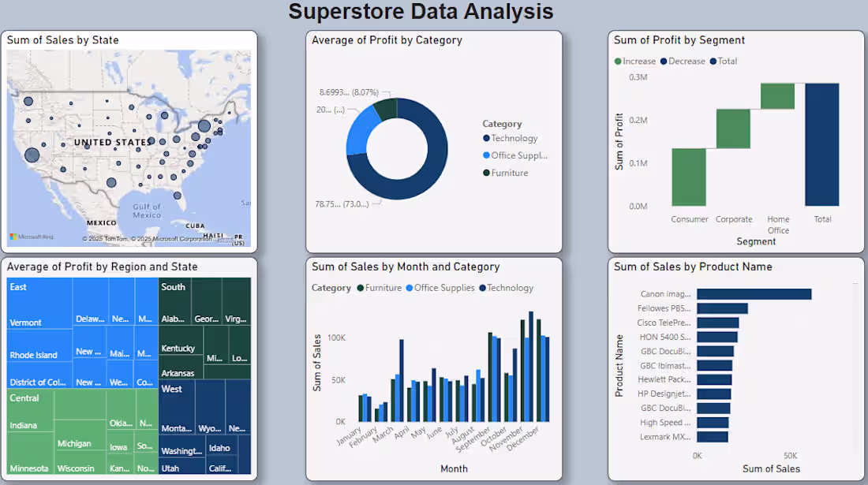Viewport: 868px width, 485px height.
Task: Select the Utah treemap tile
Action: tap(182, 465)
